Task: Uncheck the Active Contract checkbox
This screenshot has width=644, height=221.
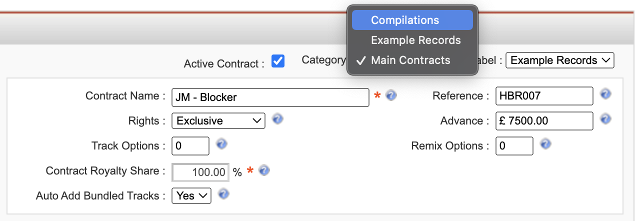Action: pyautogui.click(x=278, y=61)
